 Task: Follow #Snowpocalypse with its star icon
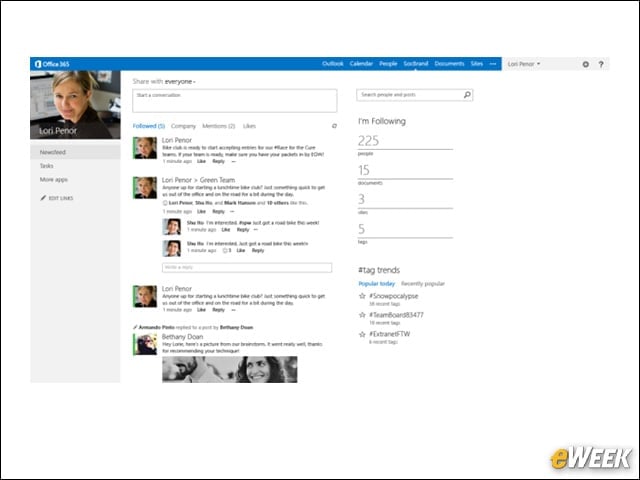tap(362, 296)
